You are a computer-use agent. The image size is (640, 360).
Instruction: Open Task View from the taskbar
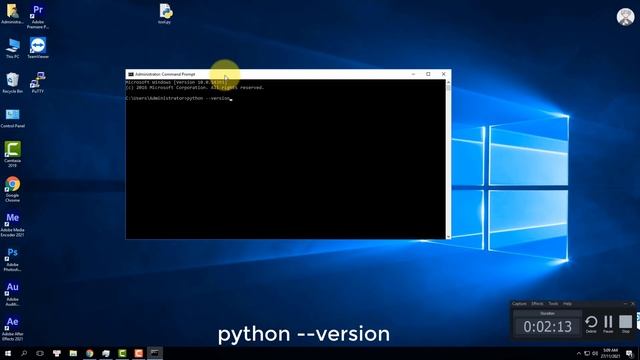[40, 353]
